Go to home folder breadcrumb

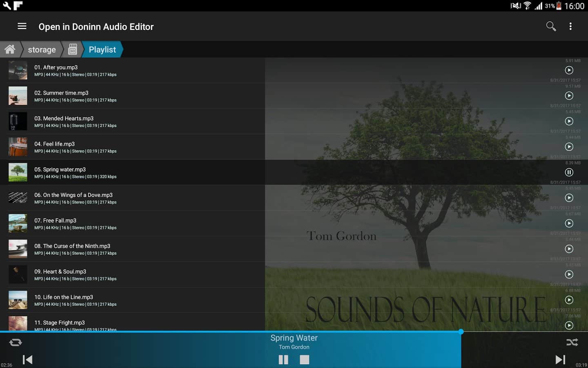coord(10,49)
